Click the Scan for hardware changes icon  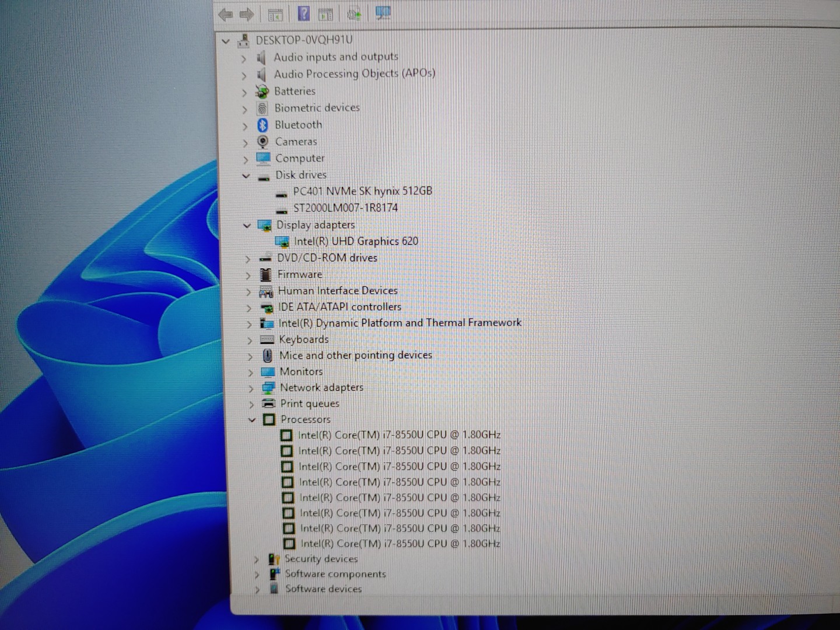[x=383, y=13]
